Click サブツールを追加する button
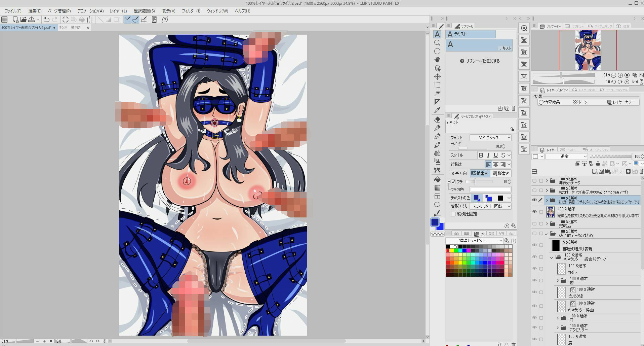This screenshot has height=346, width=644. click(x=480, y=61)
